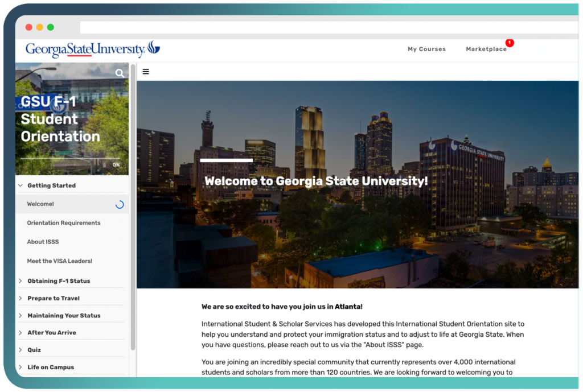The image size is (583, 392).
Task: Open the Orientation Requirements lesson
Action: (x=64, y=223)
